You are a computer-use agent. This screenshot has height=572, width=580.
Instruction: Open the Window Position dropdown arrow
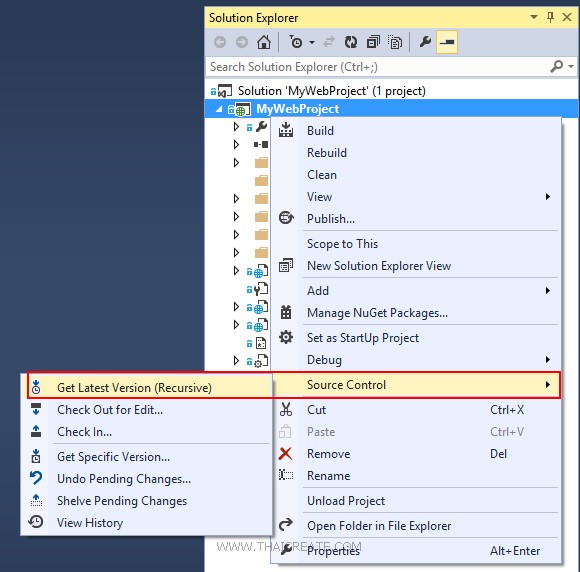click(534, 17)
